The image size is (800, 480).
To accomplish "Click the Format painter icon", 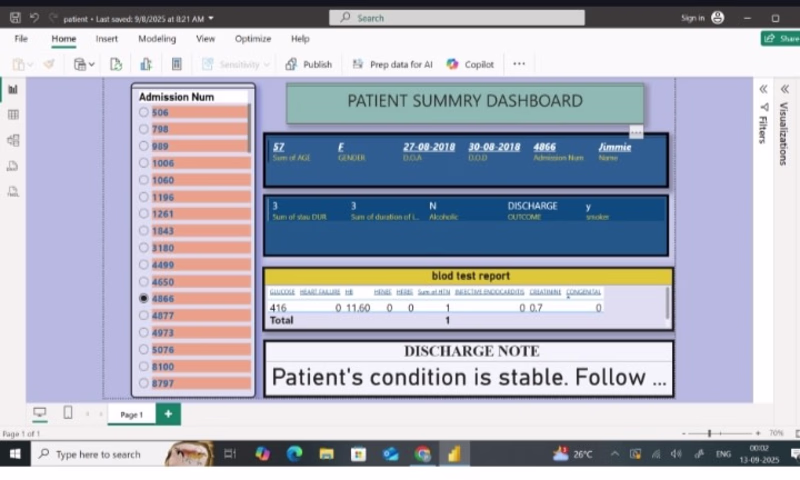I will [49, 64].
